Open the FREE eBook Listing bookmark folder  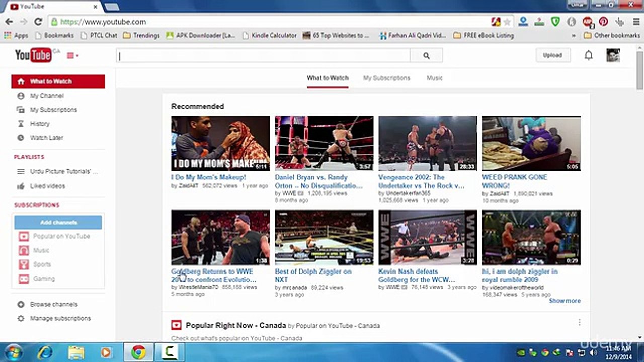(484, 36)
